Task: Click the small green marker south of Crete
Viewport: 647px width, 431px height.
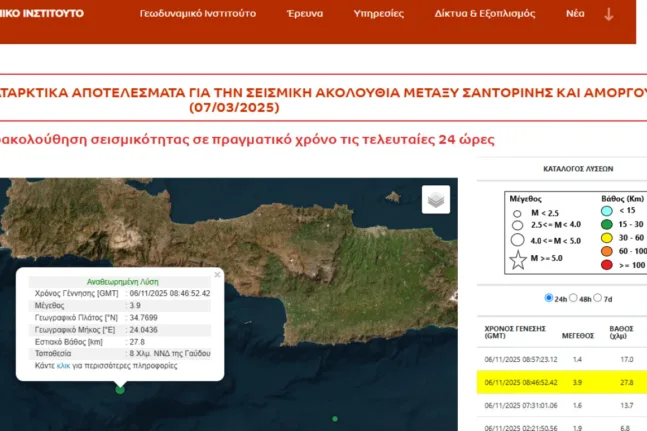Action: pyautogui.click(x=335, y=418)
